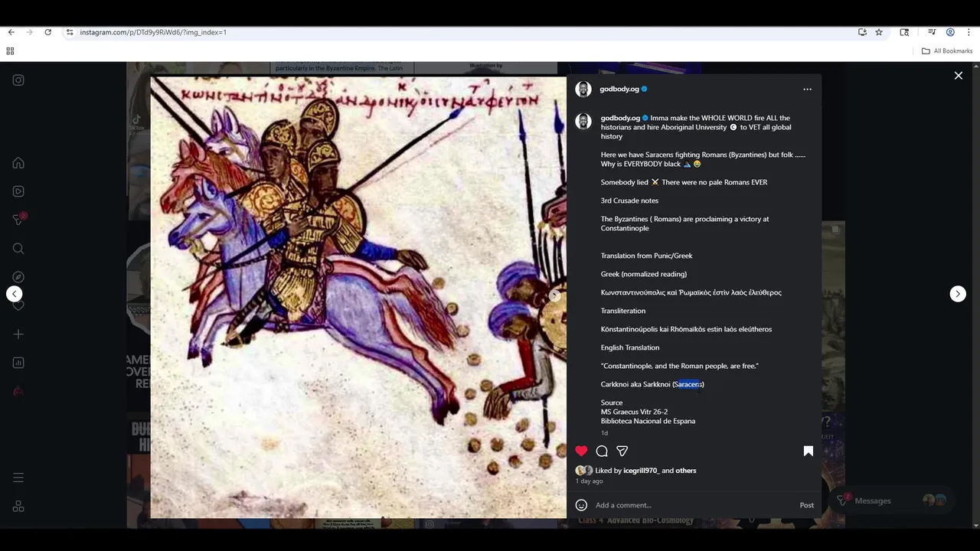Viewport: 980px width, 551px height.
Task: Click the browser Forward arrow
Action: pos(29,32)
